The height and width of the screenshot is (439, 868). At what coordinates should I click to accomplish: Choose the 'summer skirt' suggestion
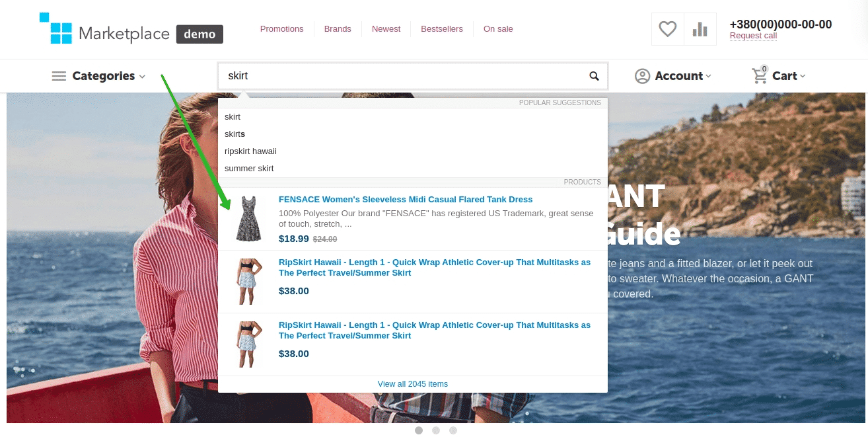point(249,169)
